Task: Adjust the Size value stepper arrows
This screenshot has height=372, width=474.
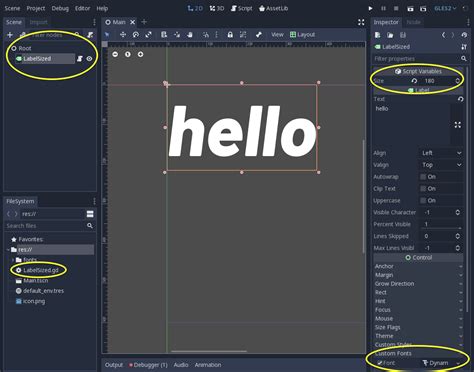Action: pos(458,81)
